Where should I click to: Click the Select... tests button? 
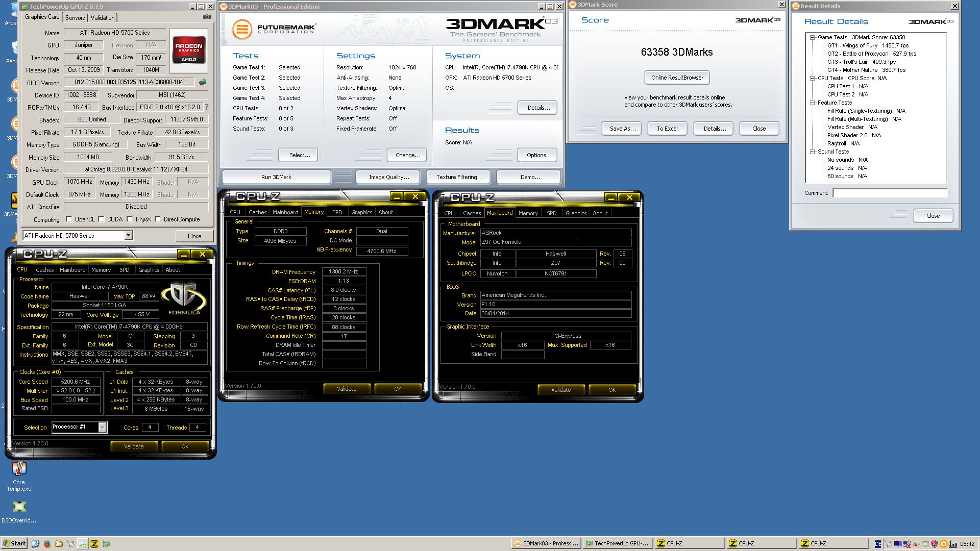[298, 155]
